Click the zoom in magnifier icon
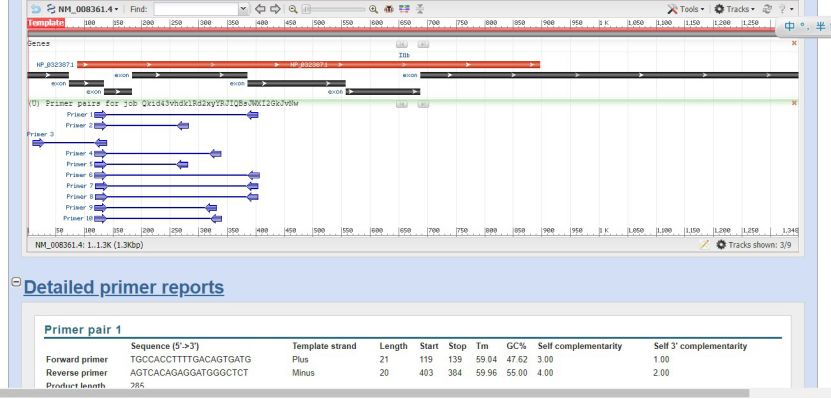Screen dimensions: 831x399 coord(373,9)
